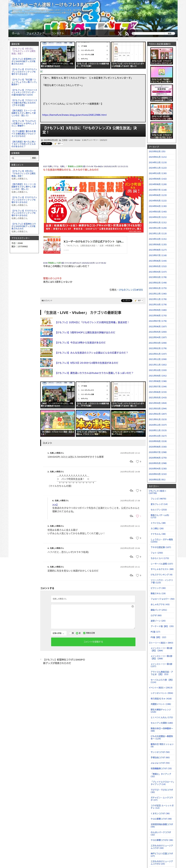Open the RSS feed icon in navigation bar
This screenshot has width=186, height=868.
point(127,33)
